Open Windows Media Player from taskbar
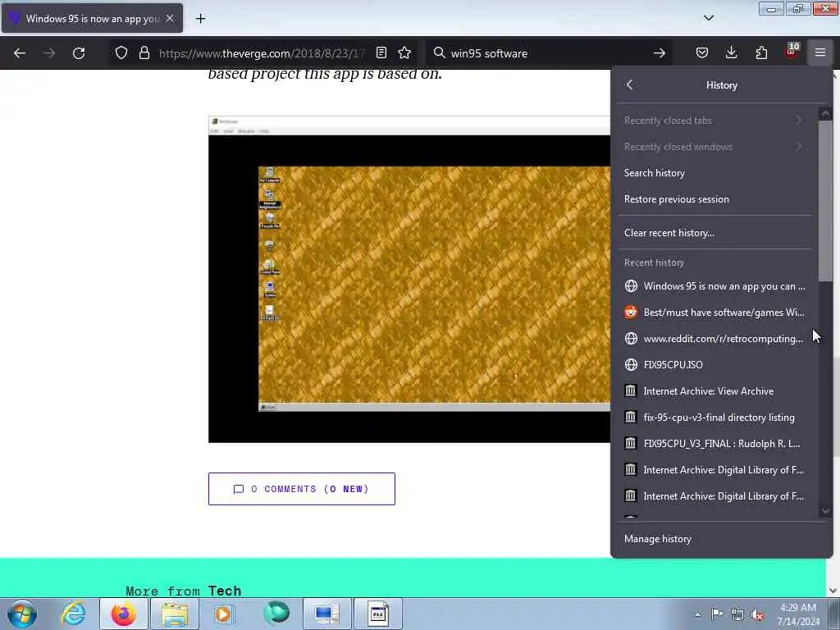This screenshot has width=840, height=630. pyautogui.click(x=224, y=614)
